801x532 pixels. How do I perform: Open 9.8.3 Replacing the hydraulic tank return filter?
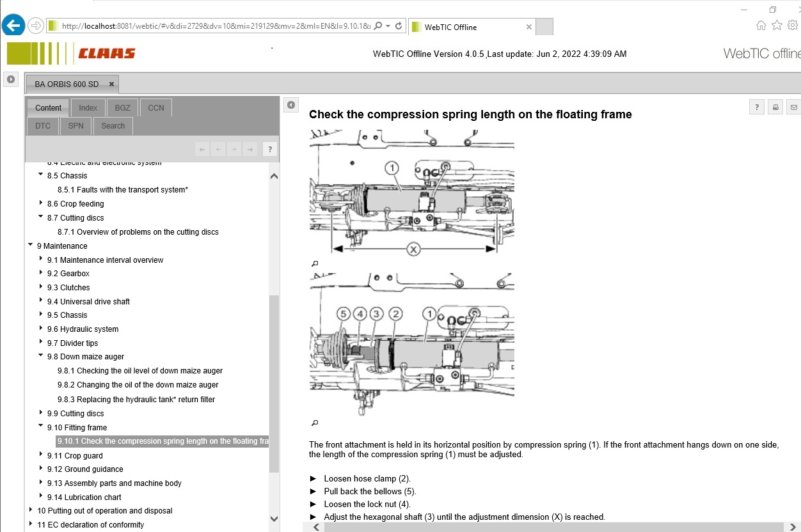(136, 400)
